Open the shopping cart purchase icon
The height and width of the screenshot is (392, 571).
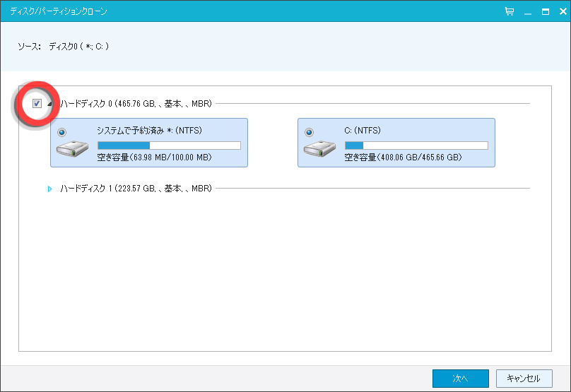pyautogui.click(x=510, y=11)
